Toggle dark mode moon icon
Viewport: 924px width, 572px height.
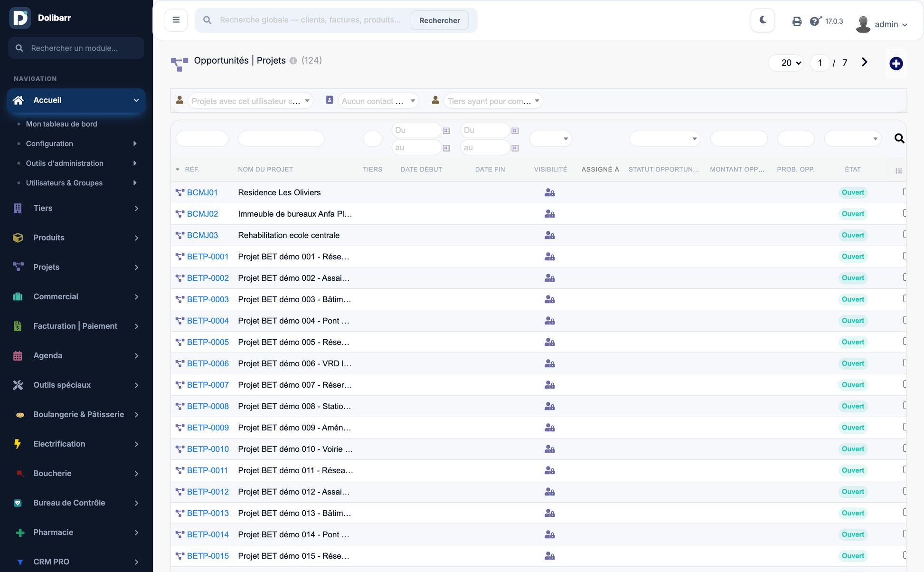(x=763, y=20)
